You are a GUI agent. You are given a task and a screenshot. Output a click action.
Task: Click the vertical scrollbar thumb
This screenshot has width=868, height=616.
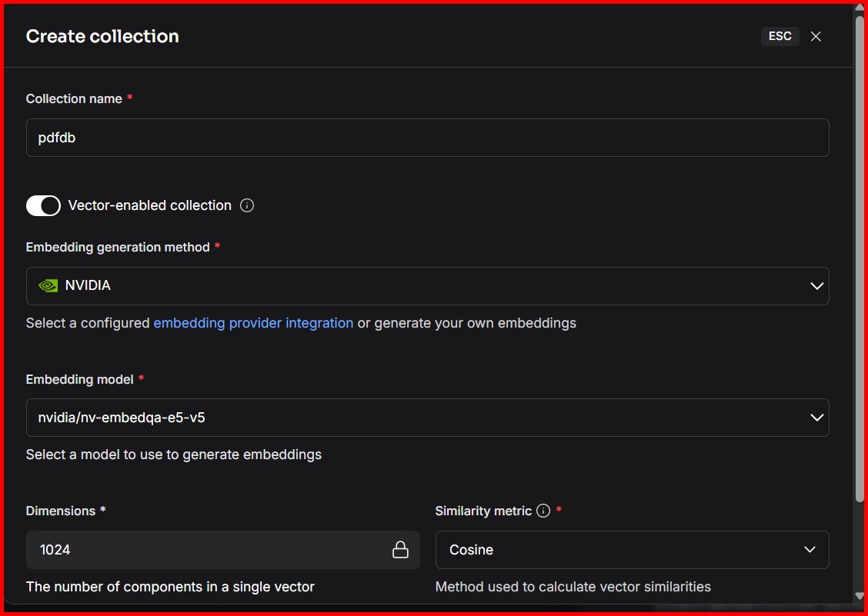(x=860, y=260)
